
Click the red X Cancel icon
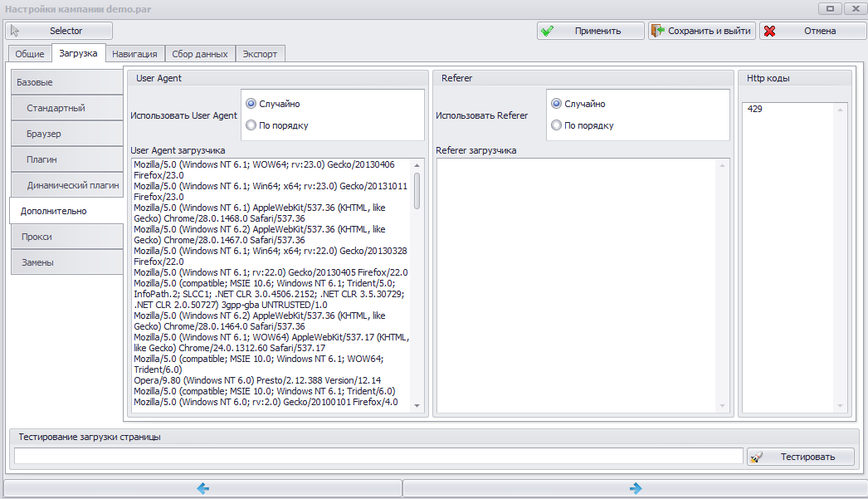coord(769,31)
